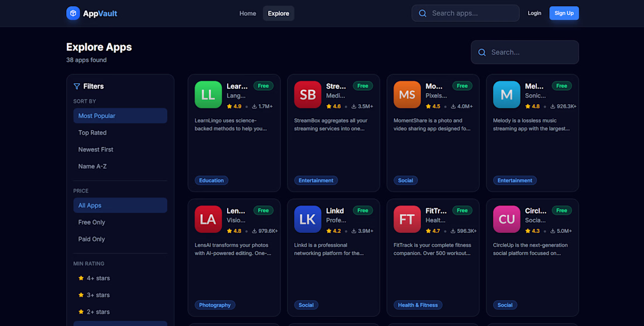Click the 1.7M+ downloads on LearnLingo card
The image size is (644, 326).
click(x=262, y=107)
